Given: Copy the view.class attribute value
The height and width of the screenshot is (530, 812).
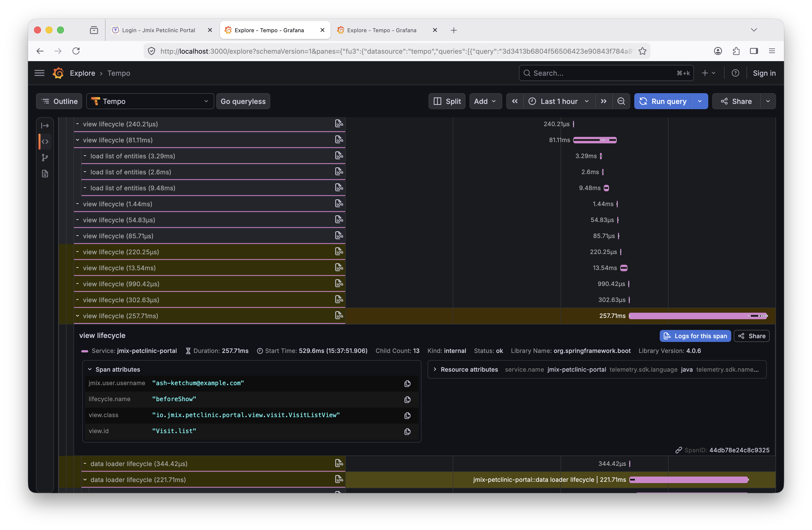Looking at the screenshot, I should click(x=407, y=415).
